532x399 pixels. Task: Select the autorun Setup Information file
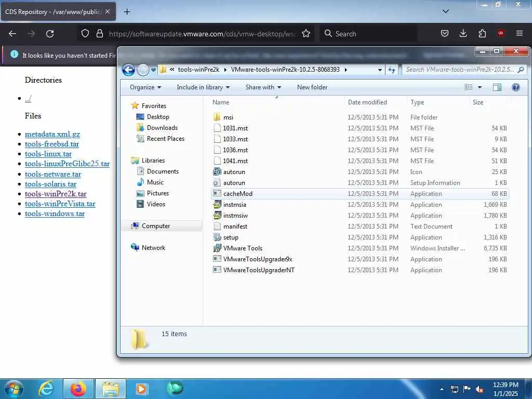pos(234,182)
